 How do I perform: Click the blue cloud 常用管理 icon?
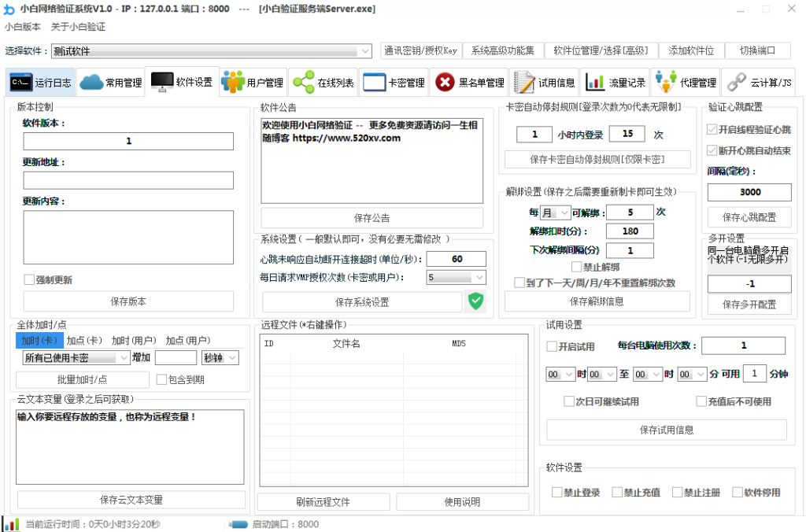pos(93,80)
